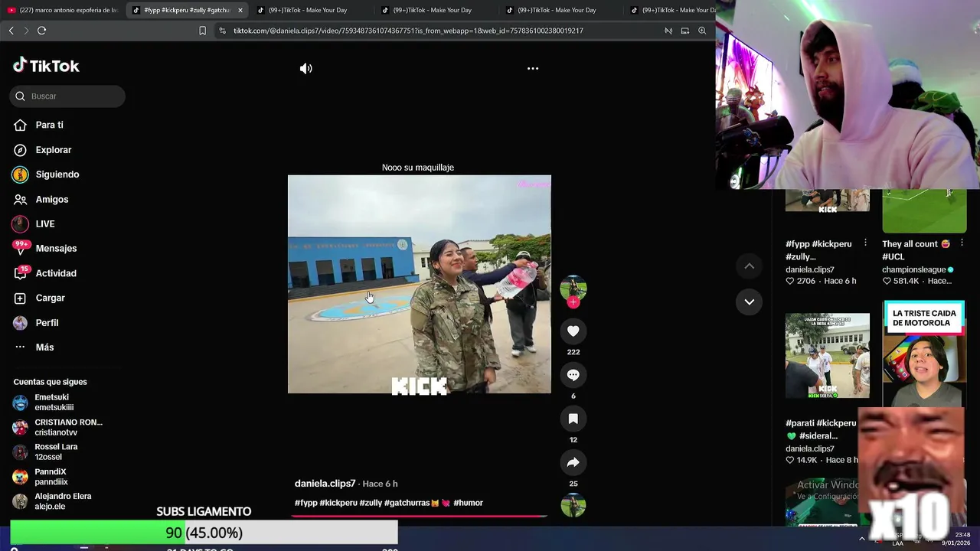Open the comments bubble icon

(x=573, y=374)
